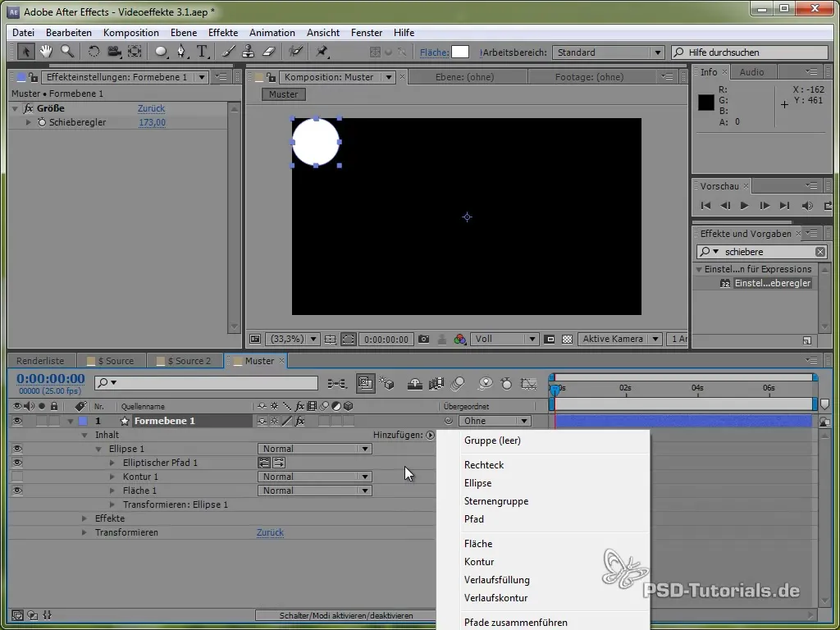Viewport: 840px width, 630px height.
Task: Select the Brush tool
Action: [x=228, y=52]
